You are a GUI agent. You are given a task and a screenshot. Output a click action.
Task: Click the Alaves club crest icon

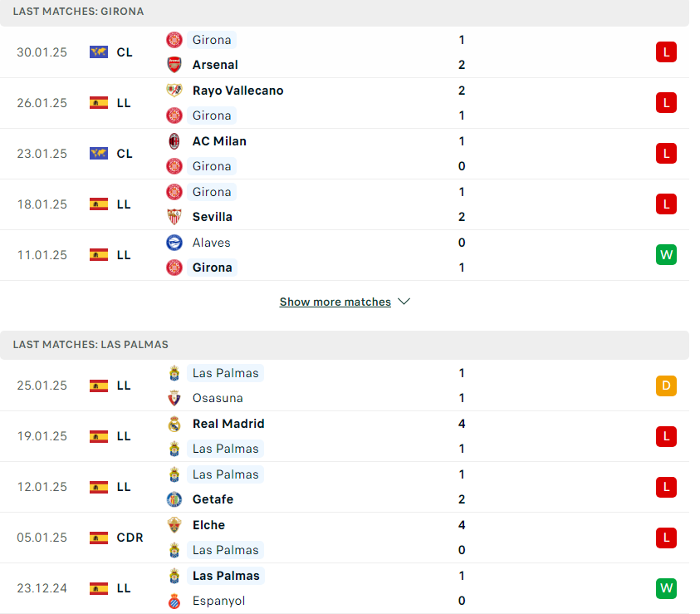(174, 243)
